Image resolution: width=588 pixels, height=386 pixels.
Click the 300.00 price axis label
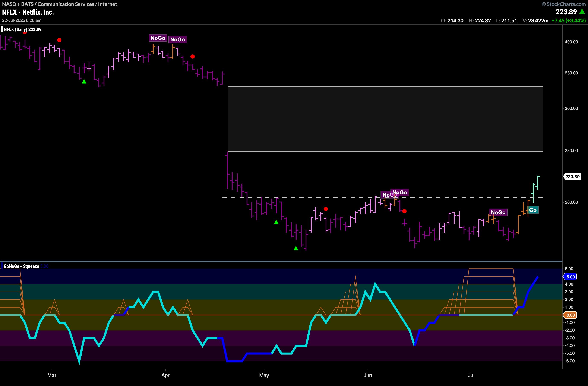(x=571, y=108)
